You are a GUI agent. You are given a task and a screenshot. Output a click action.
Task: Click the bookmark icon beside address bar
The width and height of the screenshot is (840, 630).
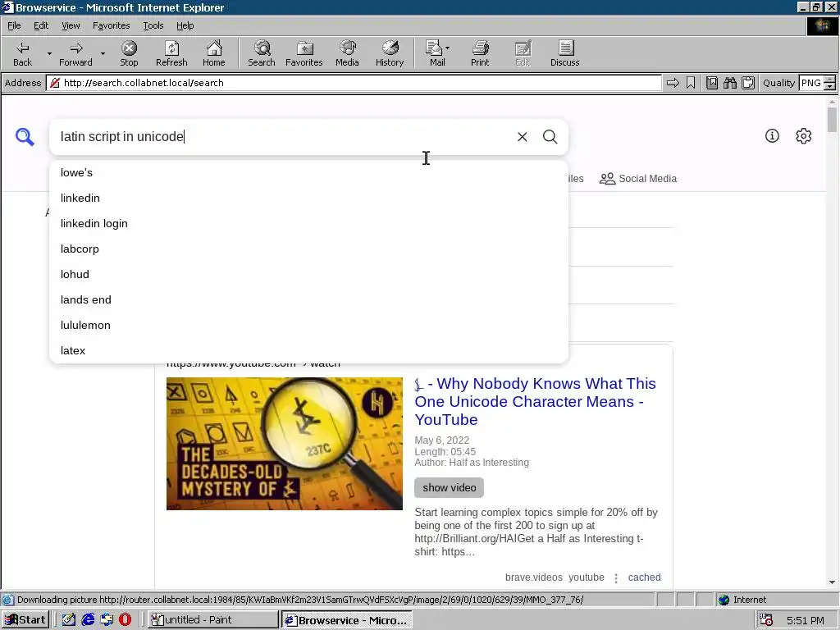click(x=691, y=83)
